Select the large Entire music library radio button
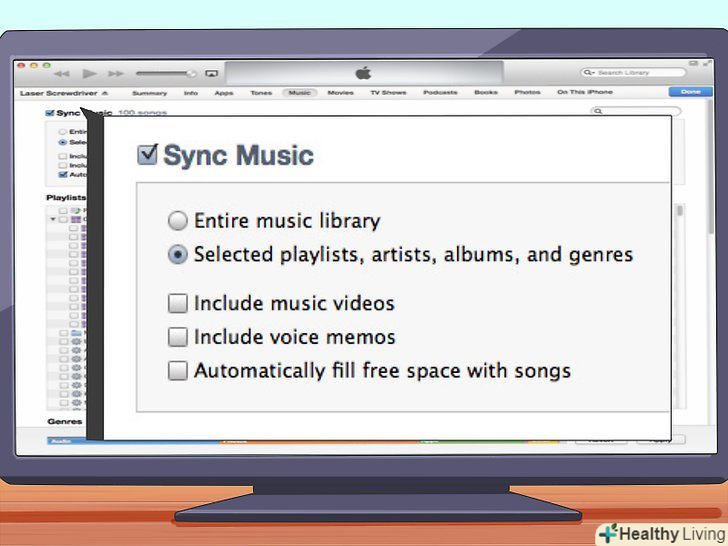The image size is (728, 546). coord(178,221)
